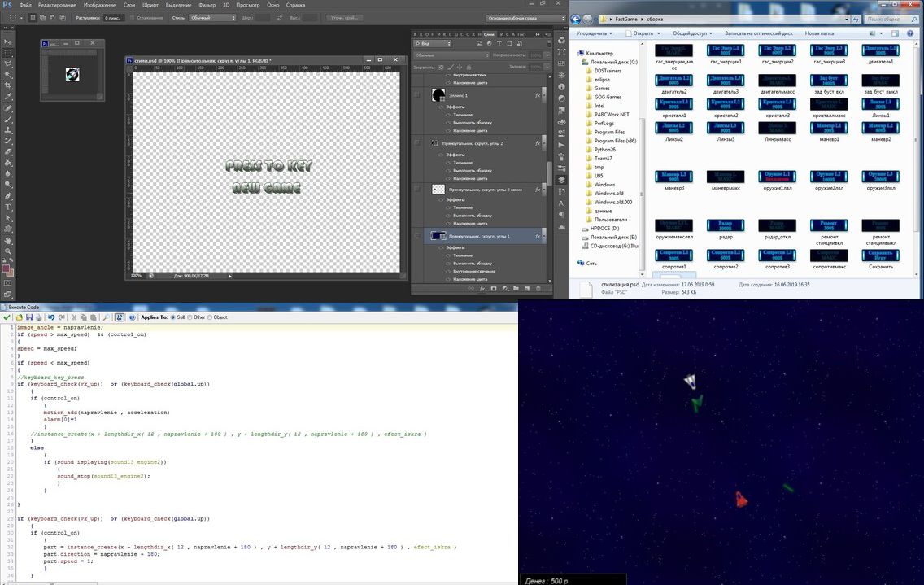924x585 pixels.
Task: Select the Magic Wand tool
Action: pos(8,75)
